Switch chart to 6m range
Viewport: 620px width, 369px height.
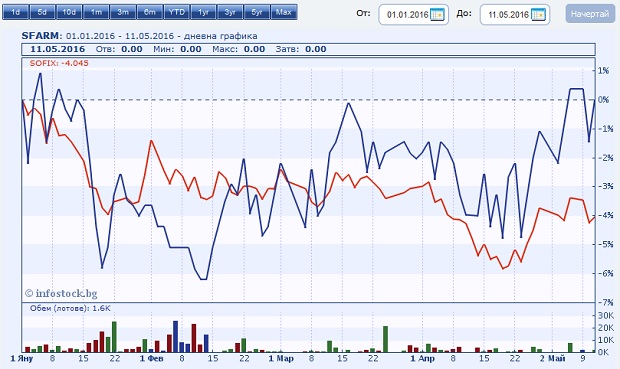pos(150,12)
